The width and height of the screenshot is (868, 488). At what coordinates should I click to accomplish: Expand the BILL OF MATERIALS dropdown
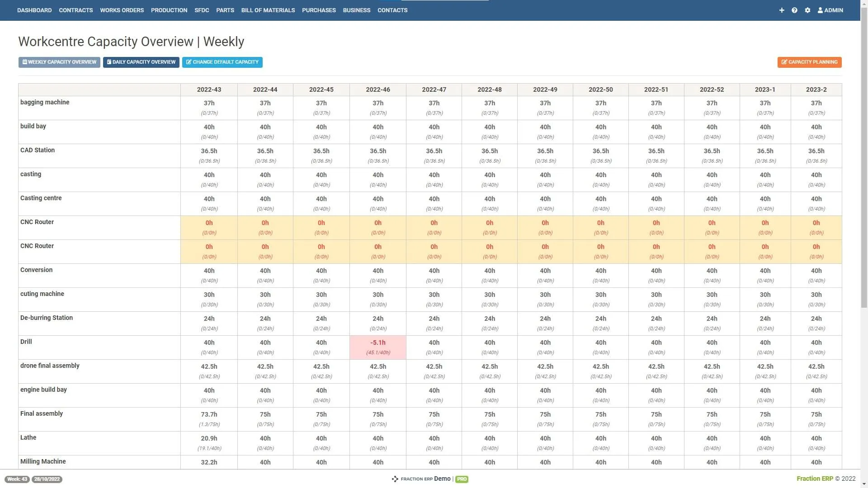[268, 10]
